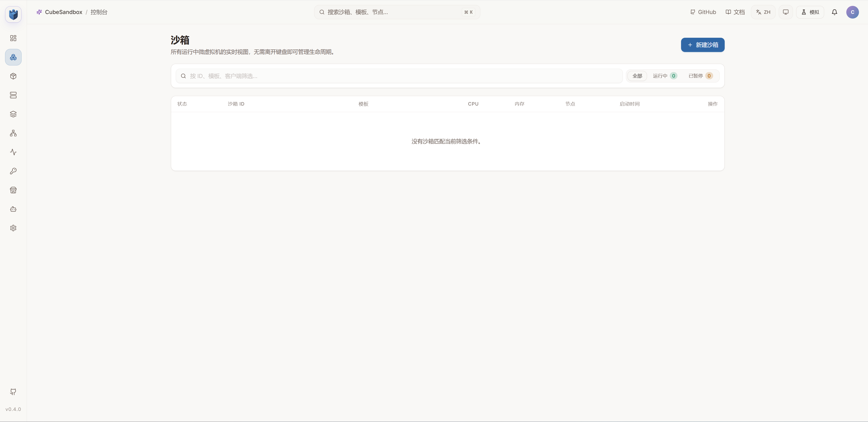Click the 沙箱 ID column header
Screen dimensions: 868x422
click(236, 104)
